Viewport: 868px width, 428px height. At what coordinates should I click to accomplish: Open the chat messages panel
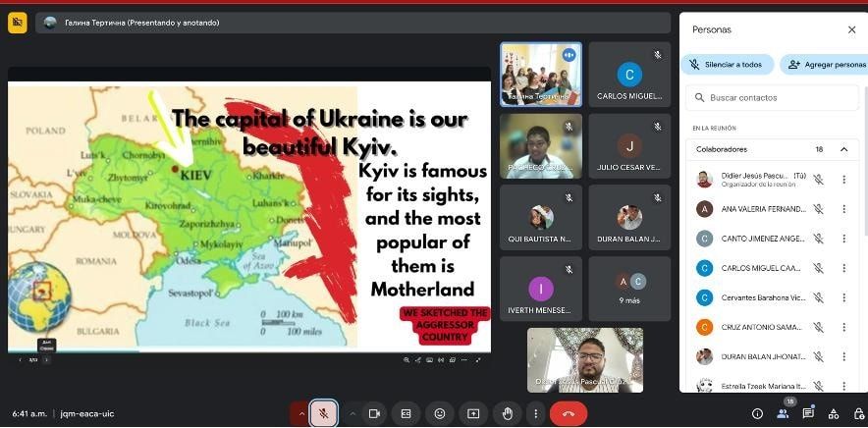coord(808,413)
